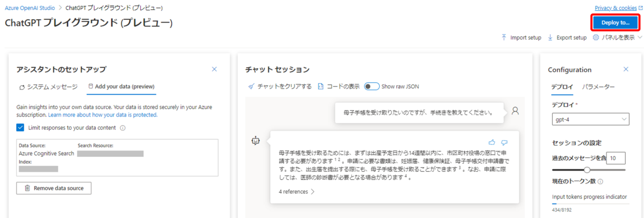Click the thumbs up icon on the response
Viewport: 644px width, 218px height.
[x=492, y=142]
